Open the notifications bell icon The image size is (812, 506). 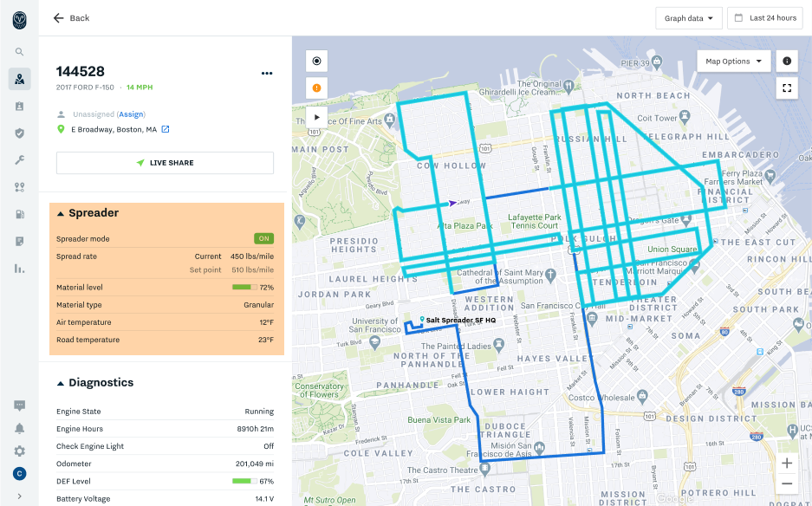(x=19, y=428)
